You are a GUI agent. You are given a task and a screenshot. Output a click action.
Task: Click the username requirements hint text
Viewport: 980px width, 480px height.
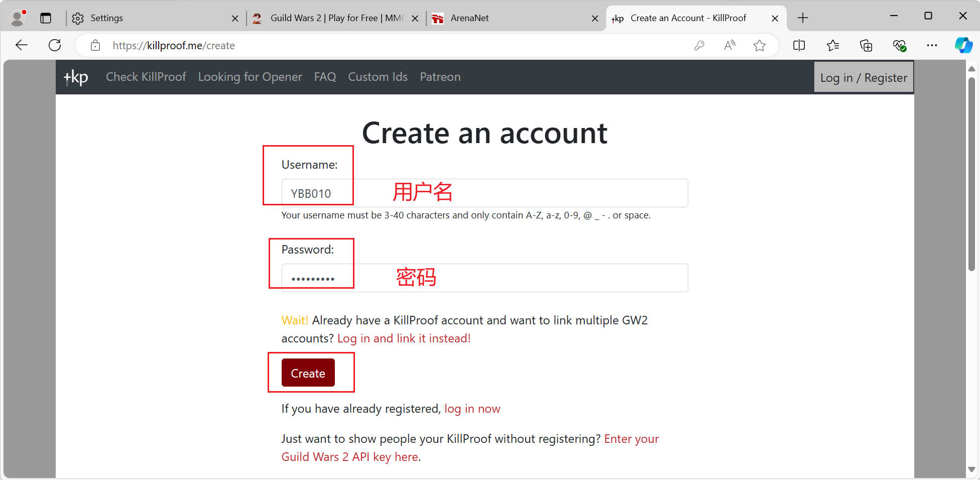pos(466,215)
